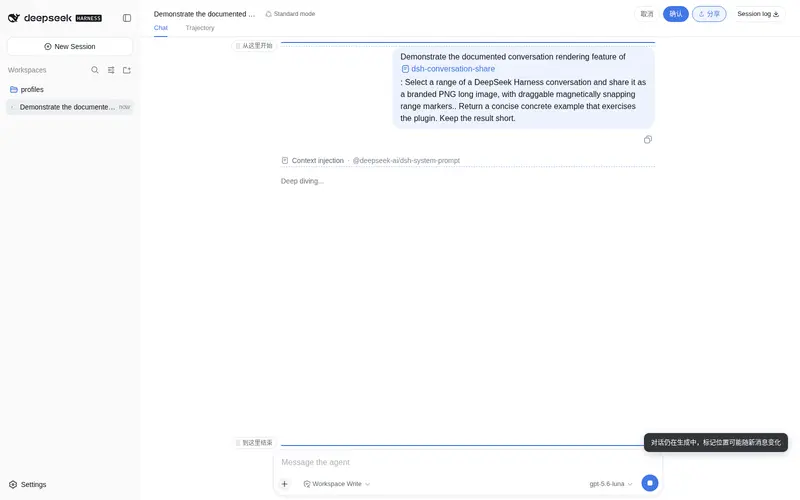Switch to the Trajectory tab
Viewport: 800px width, 500px height.
coord(200,28)
